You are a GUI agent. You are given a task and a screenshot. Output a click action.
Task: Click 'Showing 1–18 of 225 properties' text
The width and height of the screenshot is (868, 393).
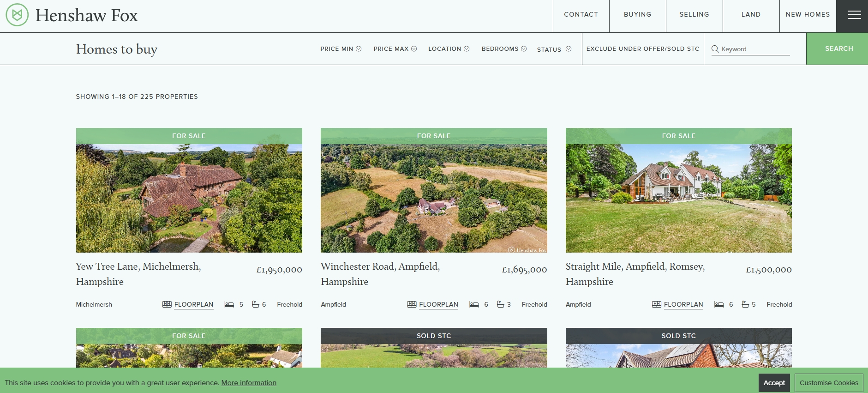click(x=137, y=97)
